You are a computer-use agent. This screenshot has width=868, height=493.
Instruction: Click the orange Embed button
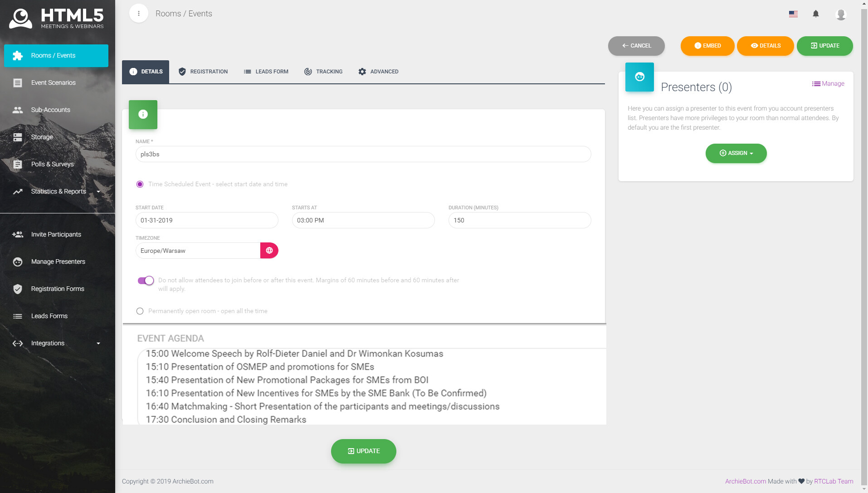point(707,46)
